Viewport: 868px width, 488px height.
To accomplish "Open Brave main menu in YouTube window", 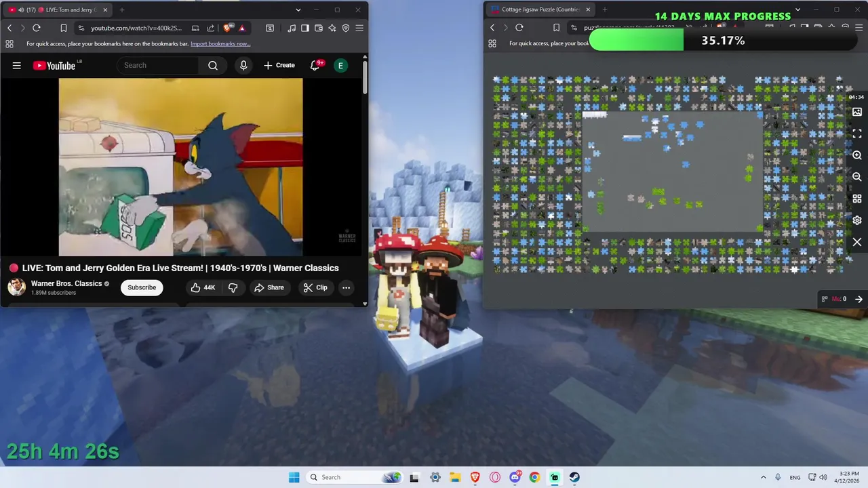I will (359, 28).
